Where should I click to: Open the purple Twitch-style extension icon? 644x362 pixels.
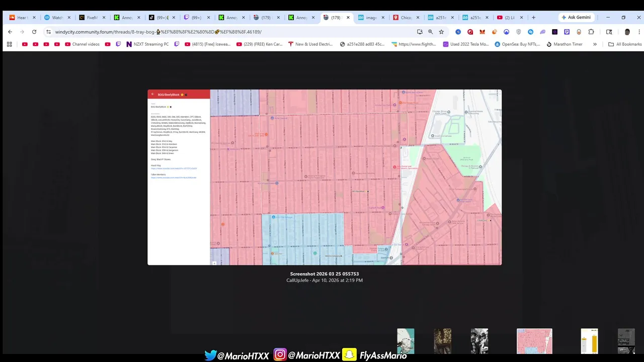point(567,32)
